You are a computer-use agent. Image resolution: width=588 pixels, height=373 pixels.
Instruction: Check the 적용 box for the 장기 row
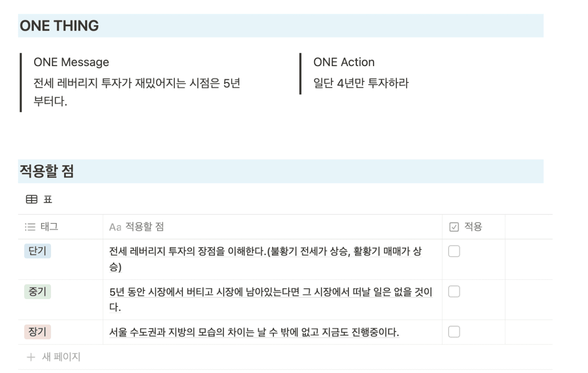(454, 332)
